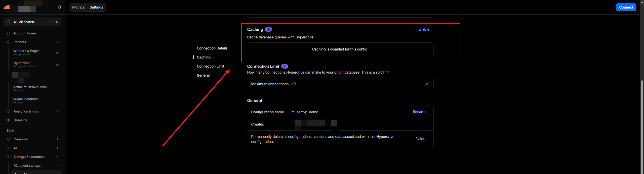
Task: Collapse the Recents section
Action: 57,42
